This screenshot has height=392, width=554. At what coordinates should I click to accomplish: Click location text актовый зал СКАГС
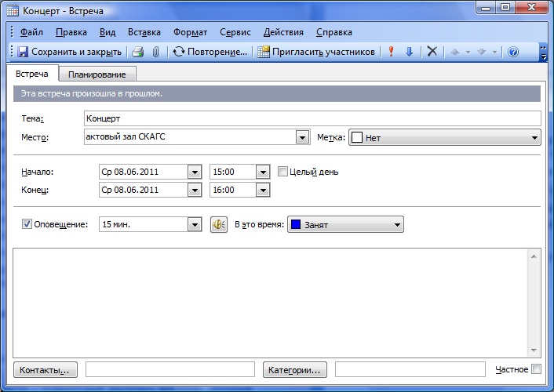[x=126, y=136]
